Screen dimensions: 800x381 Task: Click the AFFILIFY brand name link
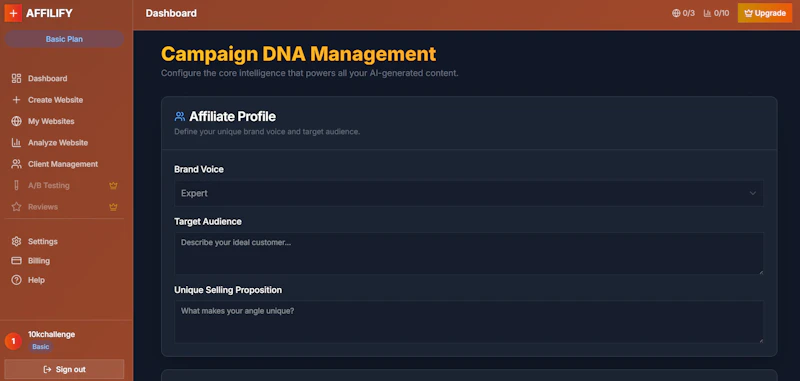click(49, 13)
